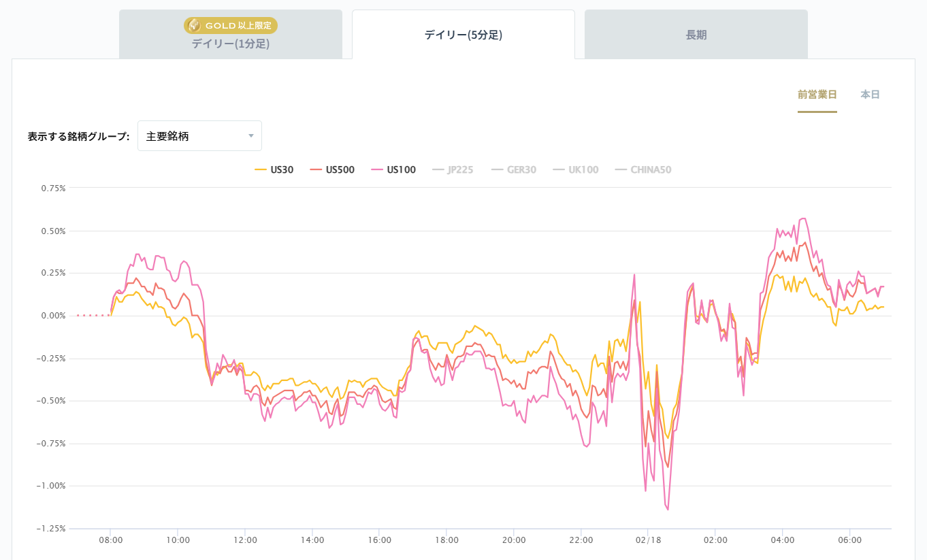Open the 長期 tab

[696, 35]
